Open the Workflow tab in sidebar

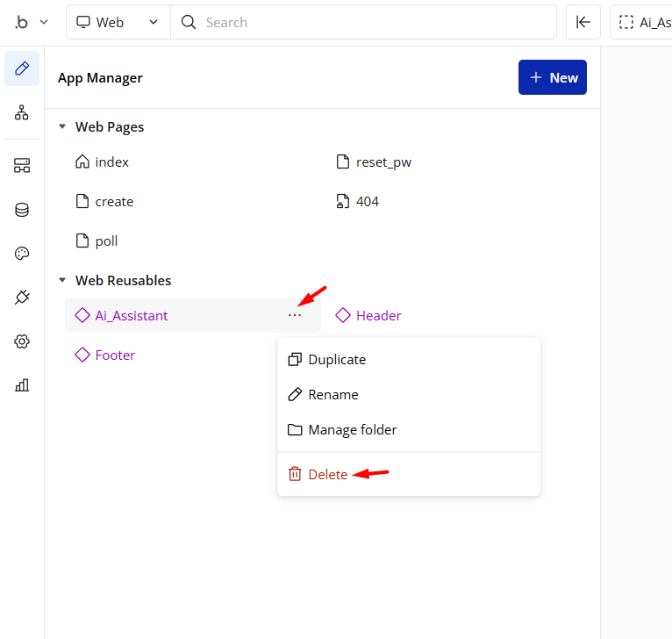coord(22,112)
